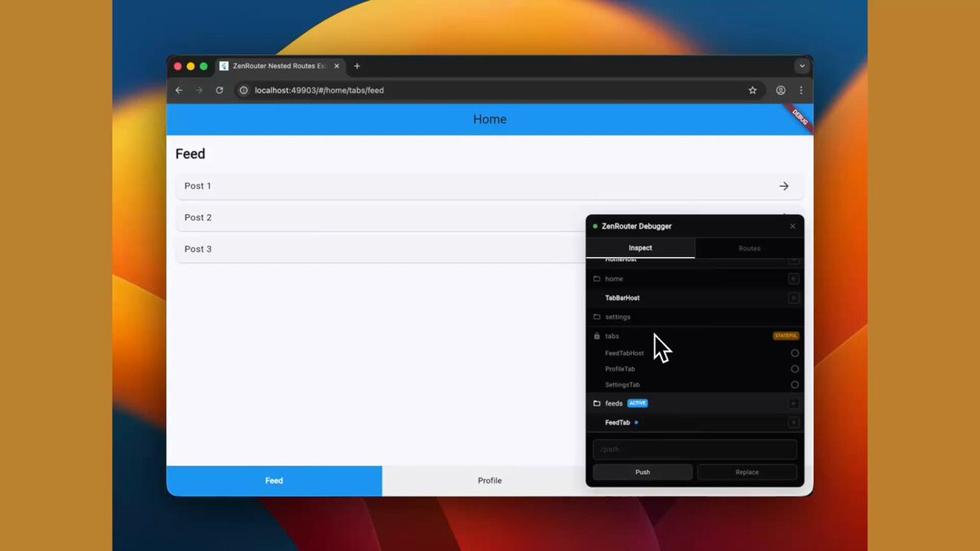Screen dimensions: 980x551
Task: Click the arrow icon on Post 1
Action: click(784, 186)
